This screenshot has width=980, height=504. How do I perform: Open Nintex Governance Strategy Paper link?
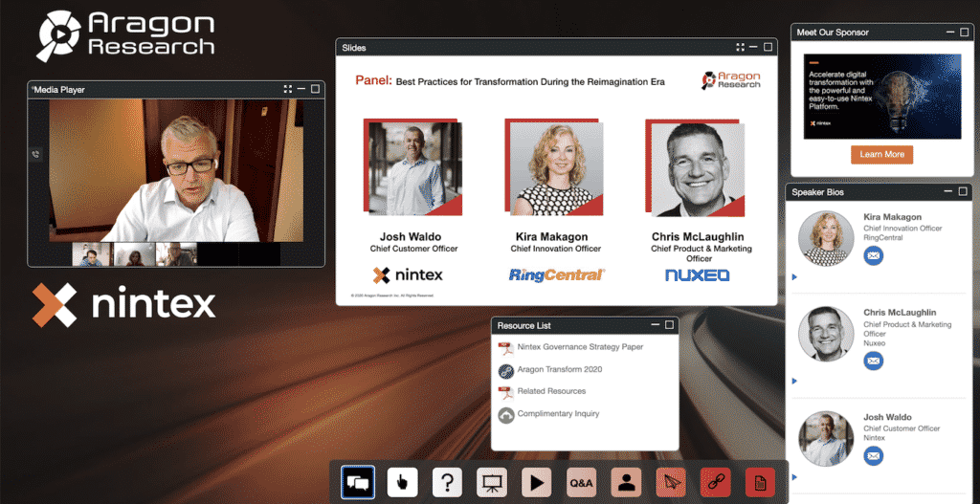click(580, 347)
